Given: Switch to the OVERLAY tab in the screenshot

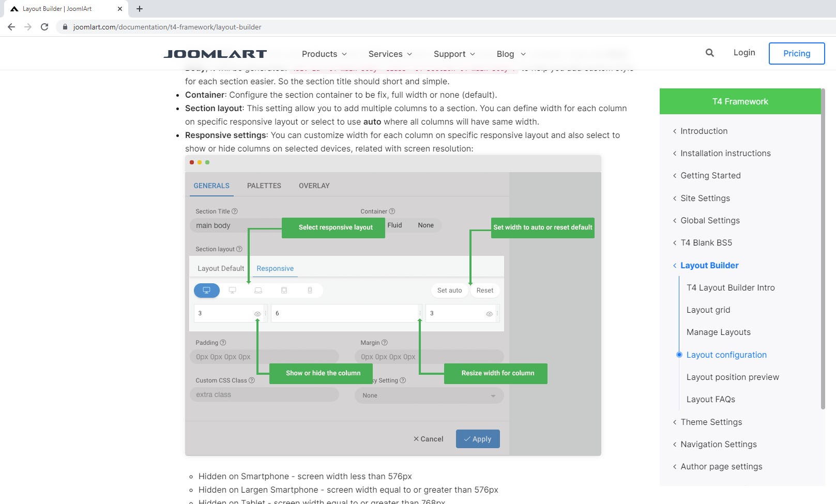Looking at the screenshot, I should point(314,186).
